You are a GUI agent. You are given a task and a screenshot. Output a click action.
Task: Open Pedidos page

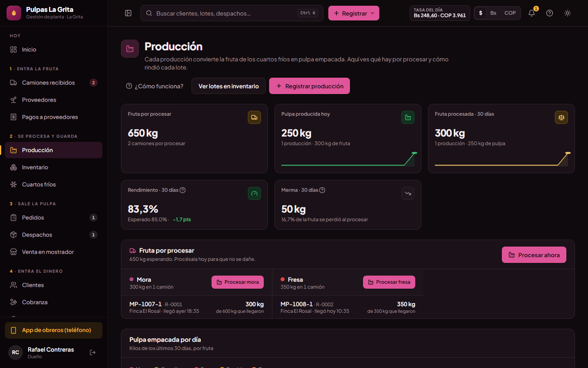click(x=53, y=218)
